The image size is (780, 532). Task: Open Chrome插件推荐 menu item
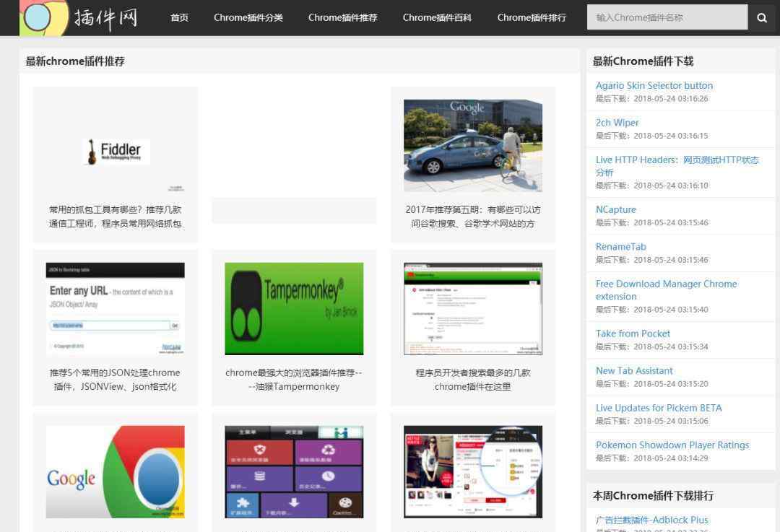(x=343, y=18)
